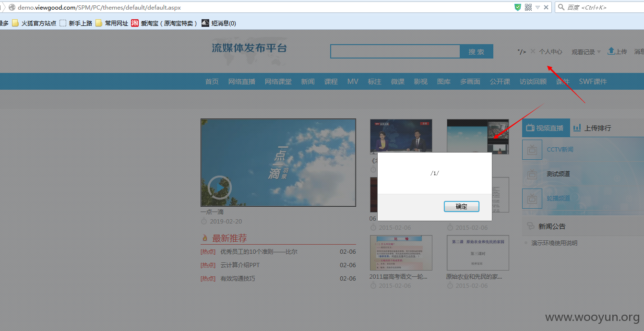The image size is (644, 331).
Task: Click the green shield security icon in address bar
Action: pyautogui.click(x=518, y=7)
